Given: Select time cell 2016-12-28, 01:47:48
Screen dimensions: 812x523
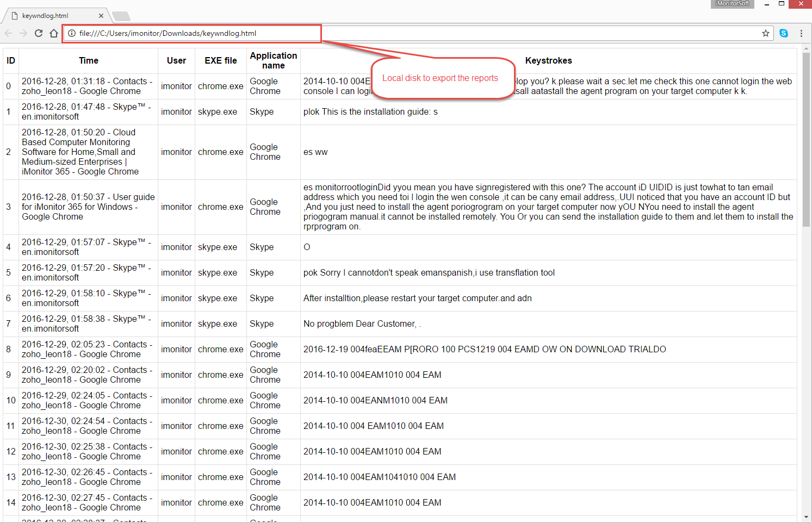Looking at the screenshot, I should pyautogui.click(x=89, y=111).
